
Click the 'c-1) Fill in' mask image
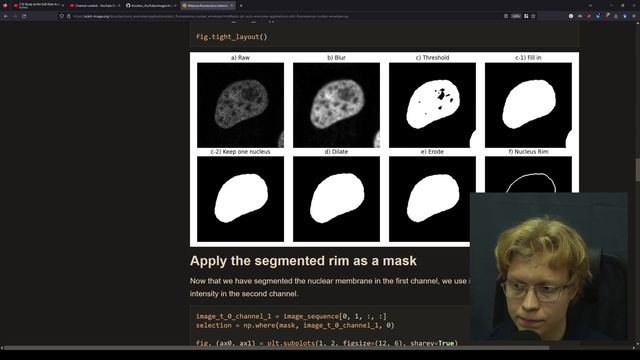click(528, 105)
